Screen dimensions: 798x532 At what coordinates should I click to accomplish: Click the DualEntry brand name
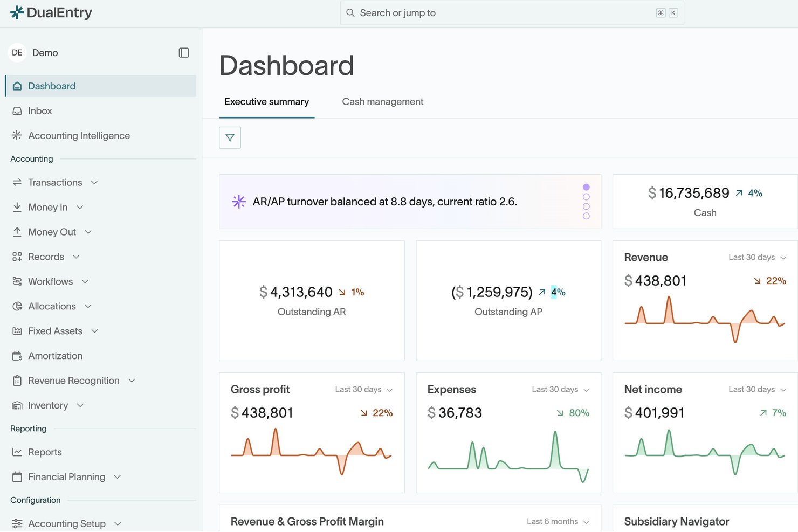pos(59,13)
